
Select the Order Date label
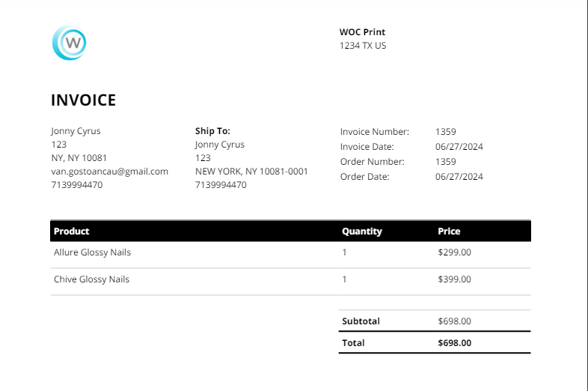pos(364,177)
